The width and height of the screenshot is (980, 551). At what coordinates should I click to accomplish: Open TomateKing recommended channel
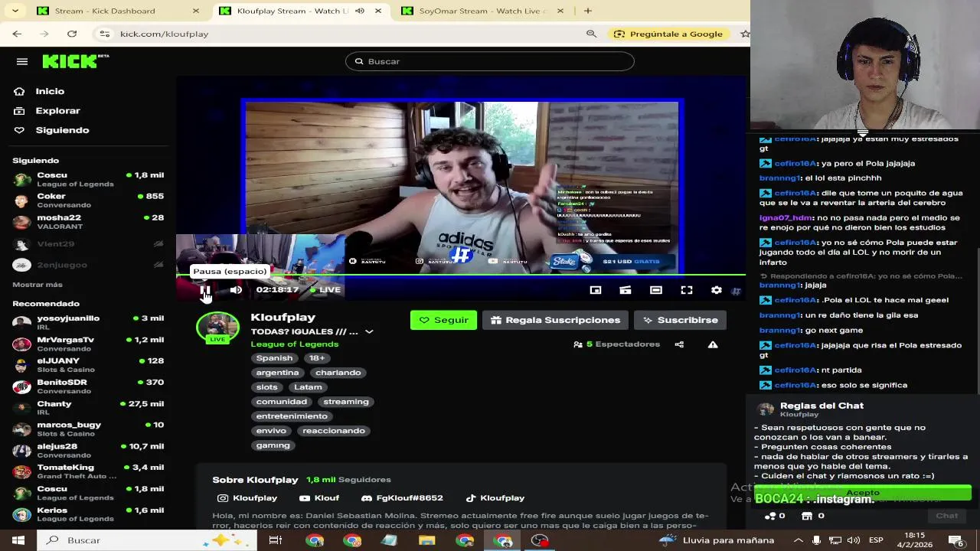click(x=89, y=471)
